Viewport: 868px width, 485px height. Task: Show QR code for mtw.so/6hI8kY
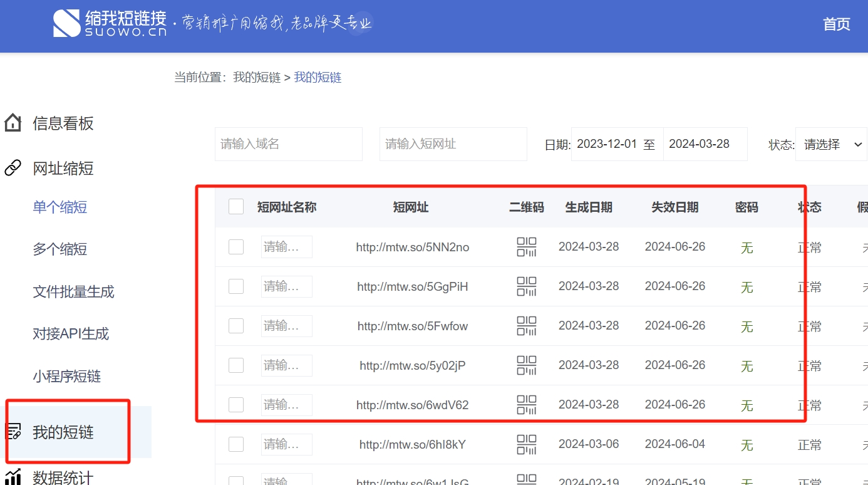click(x=527, y=444)
